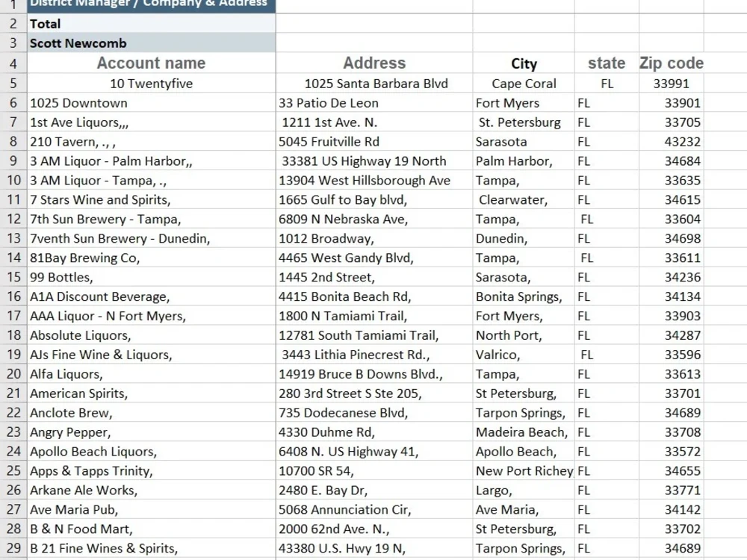Select zip code cell 33572

(672, 452)
